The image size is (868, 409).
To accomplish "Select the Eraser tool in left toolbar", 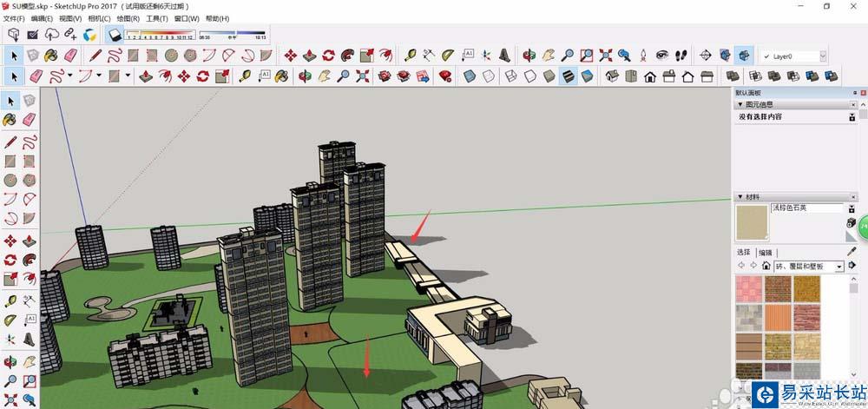I will [30, 119].
